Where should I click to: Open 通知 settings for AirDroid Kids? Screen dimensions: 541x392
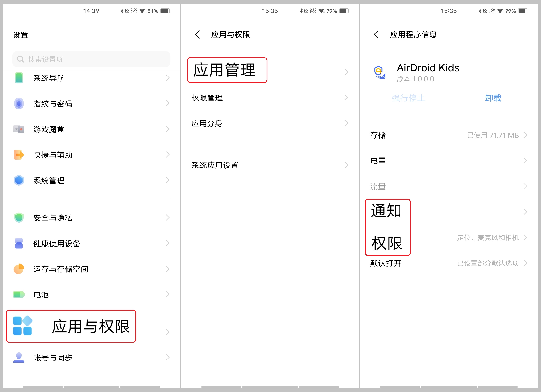[449, 211]
